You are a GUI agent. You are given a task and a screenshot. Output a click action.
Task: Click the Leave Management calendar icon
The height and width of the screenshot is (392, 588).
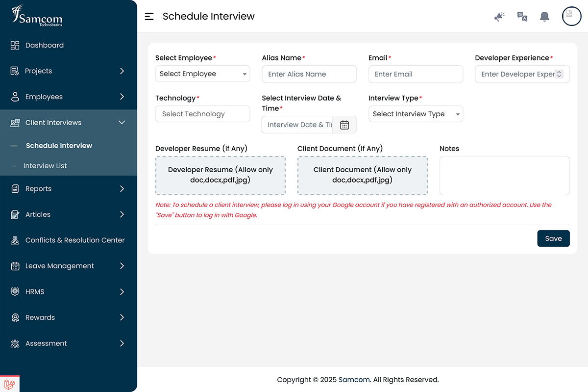click(15, 266)
